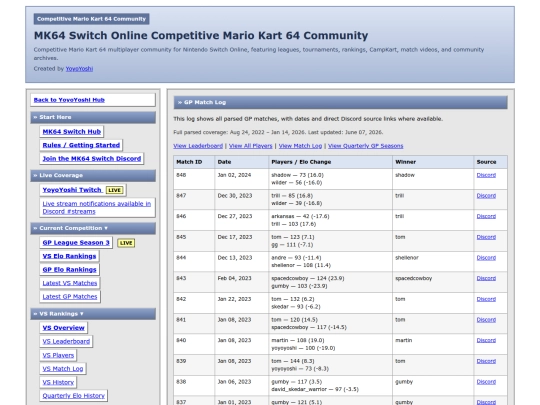This screenshot has height=405, width=540.
Task: Open View Quarterly GP Seasons link
Action: (x=365, y=146)
